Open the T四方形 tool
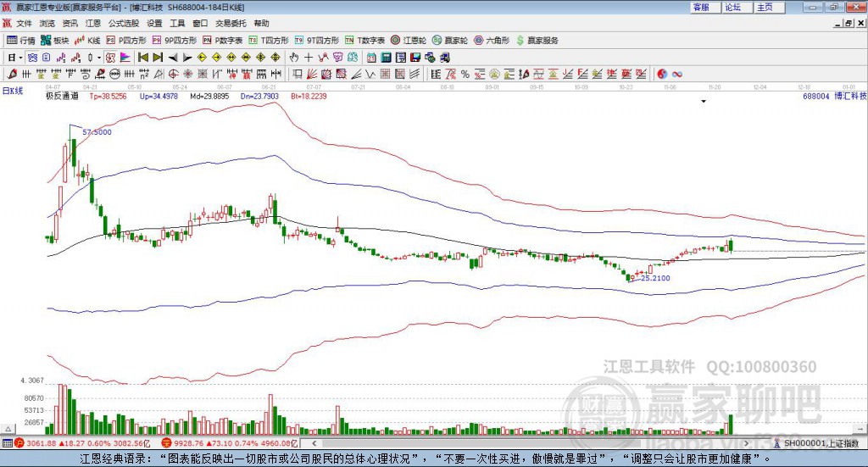The height and width of the screenshot is (467, 868). (269, 41)
